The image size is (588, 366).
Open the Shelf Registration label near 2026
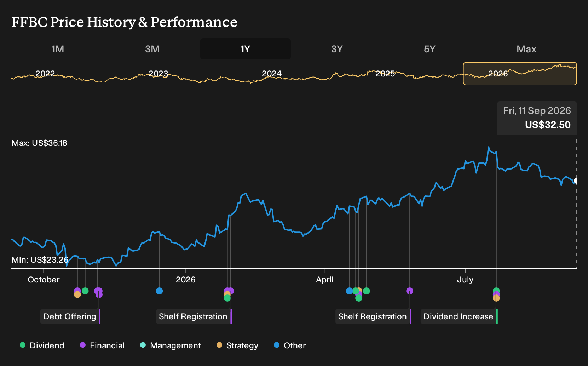[194, 316]
